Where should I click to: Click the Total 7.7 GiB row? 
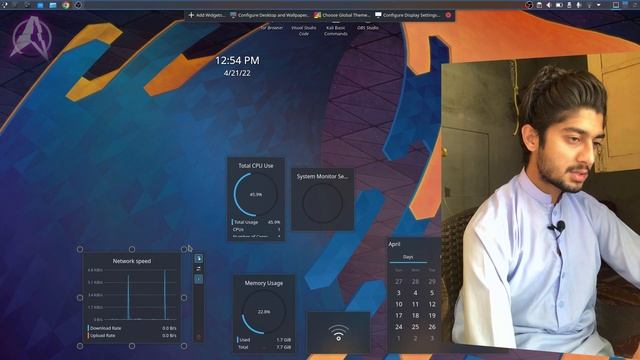tap(264, 347)
